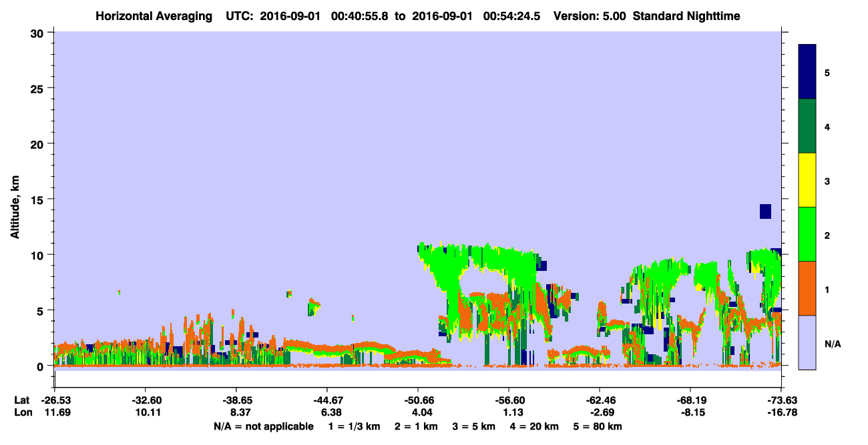Screen dimensions: 868x445
Task: Click the y-axis tick label 30
Action: pos(39,33)
